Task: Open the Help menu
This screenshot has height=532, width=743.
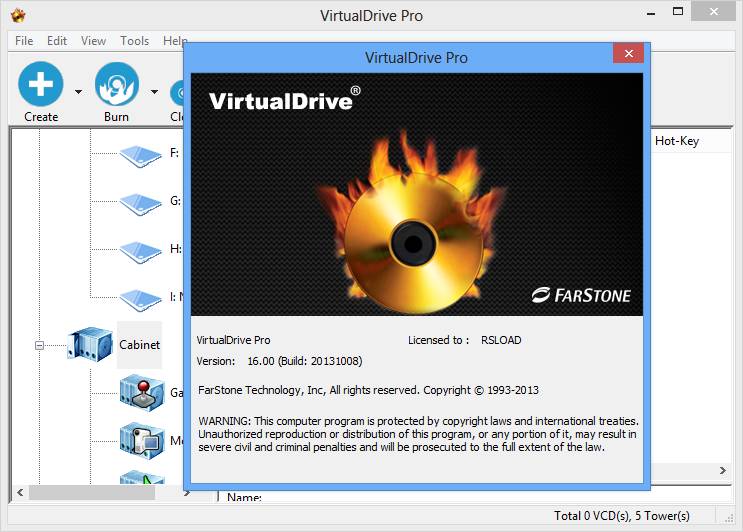Action: (174, 41)
